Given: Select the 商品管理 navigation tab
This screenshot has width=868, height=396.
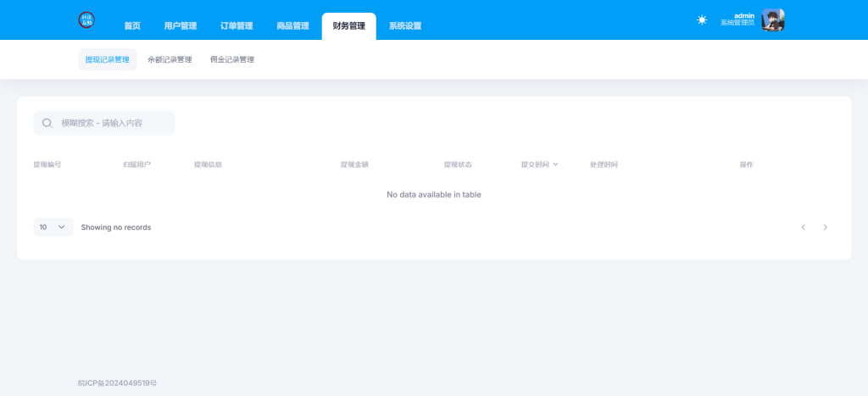Looking at the screenshot, I should 292,26.
